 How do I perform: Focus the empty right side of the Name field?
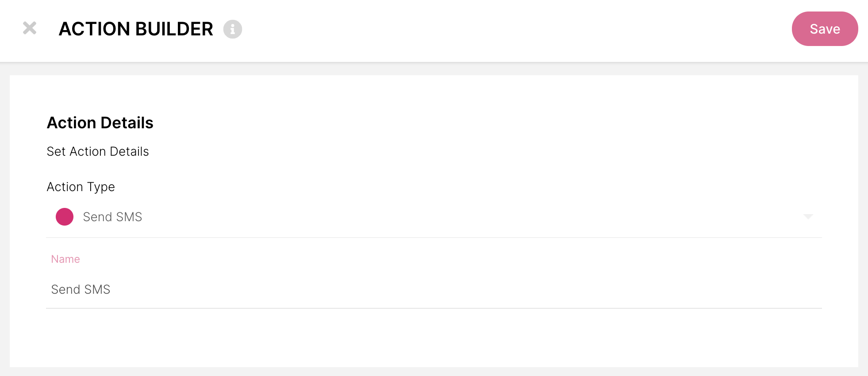(619, 289)
